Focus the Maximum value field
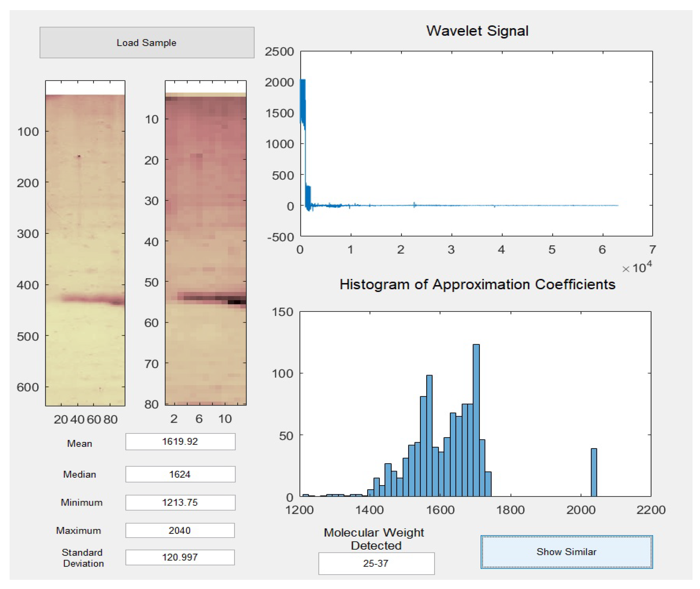The width and height of the screenshot is (700, 589). (180, 530)
